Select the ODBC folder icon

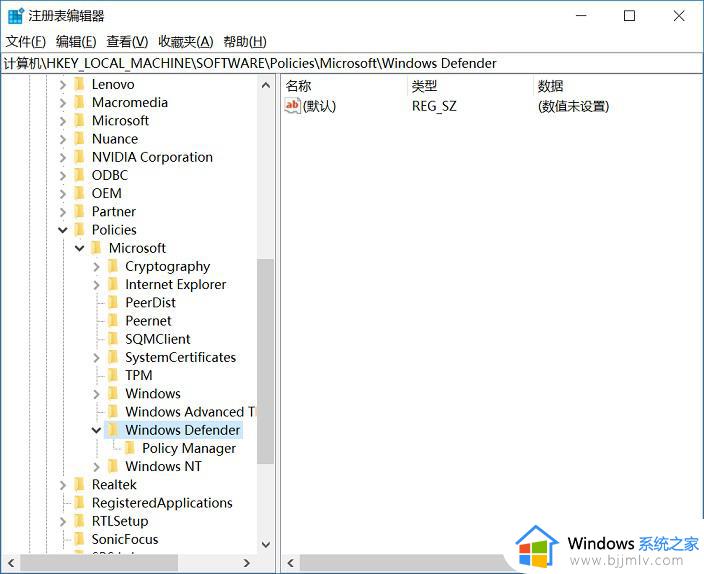coord(79,175)
